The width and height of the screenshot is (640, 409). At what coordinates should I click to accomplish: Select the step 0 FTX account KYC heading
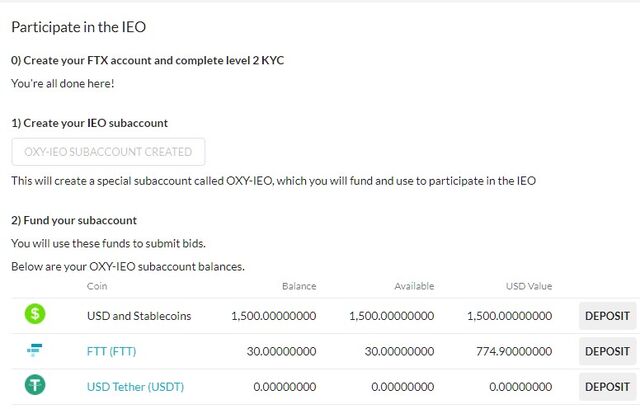click(x=148, y=60)
